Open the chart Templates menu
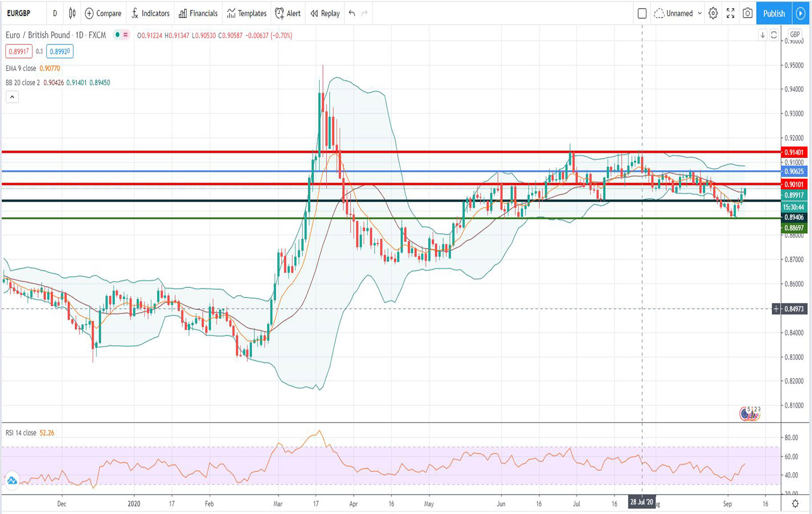The height and width of the screenshot is (514, 812). tap(246, 14)
